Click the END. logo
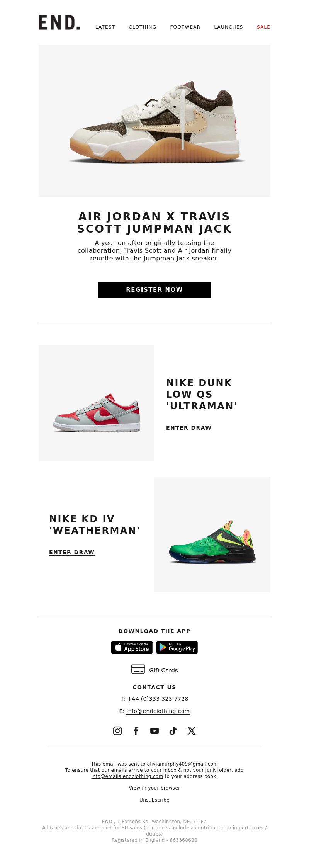Screen dimensions: 309x868 [x=59, y=23]
